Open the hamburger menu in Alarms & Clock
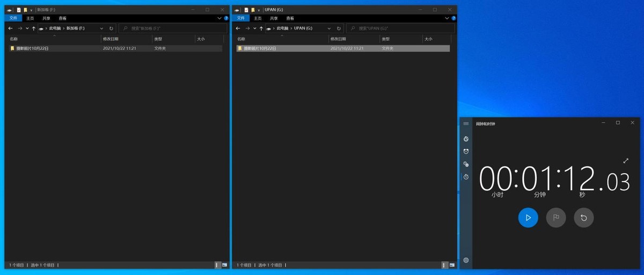The height and width of the screenshot is (275, 644). point(466,124)
